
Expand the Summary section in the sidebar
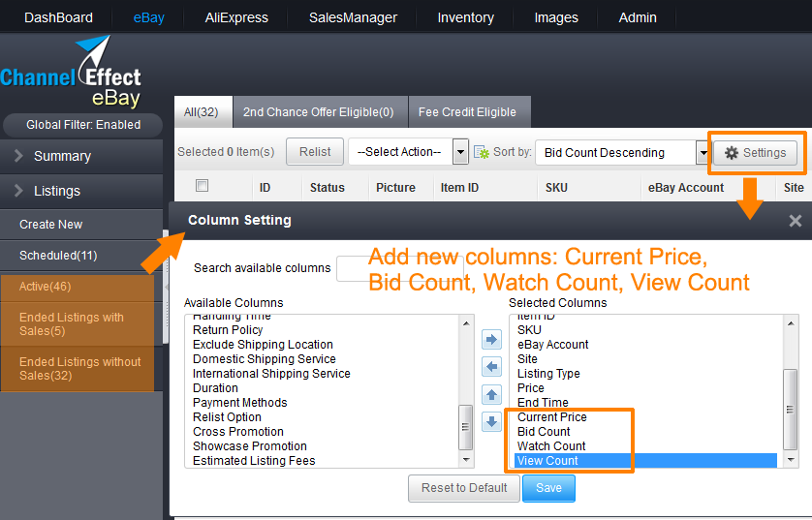click(x=81, y=156)
